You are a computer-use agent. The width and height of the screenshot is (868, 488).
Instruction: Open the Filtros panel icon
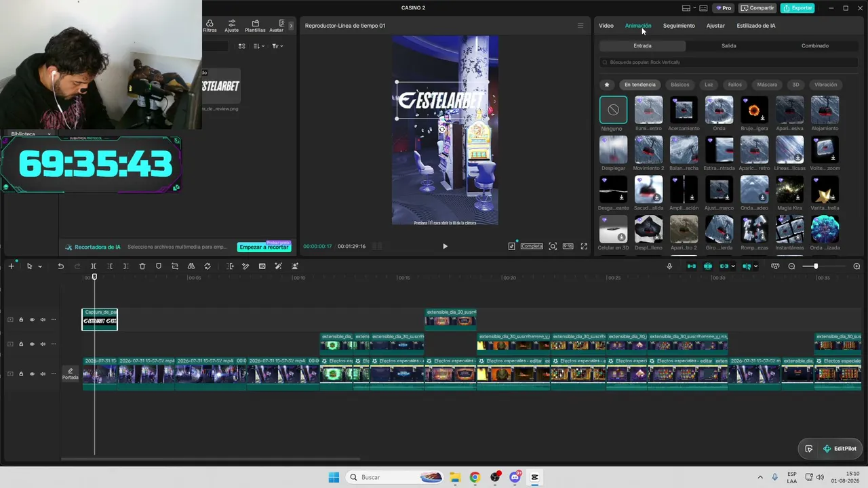point(210,26)
